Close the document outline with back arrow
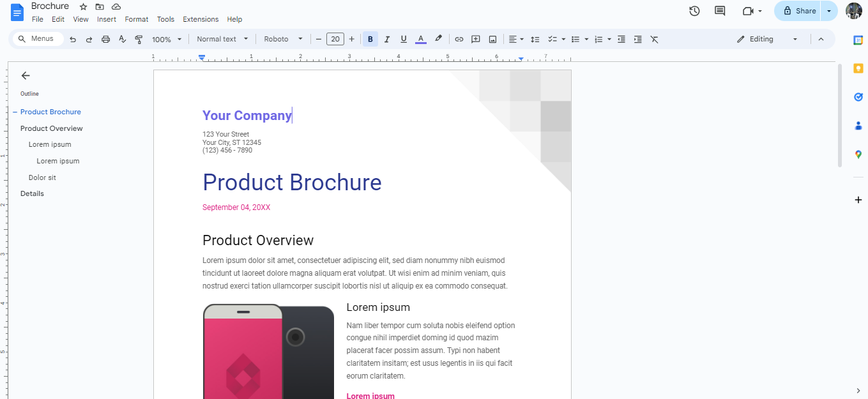Screen dimensions: 868x399 tap(26, 75)
